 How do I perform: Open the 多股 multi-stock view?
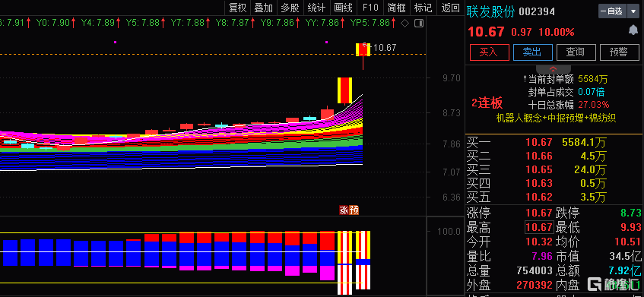290,8
